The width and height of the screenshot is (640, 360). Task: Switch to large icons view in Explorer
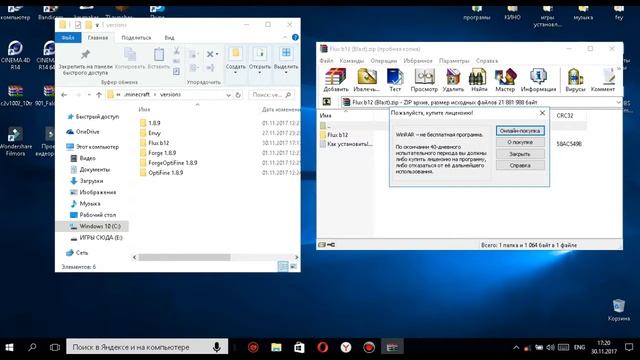[293, 267]
